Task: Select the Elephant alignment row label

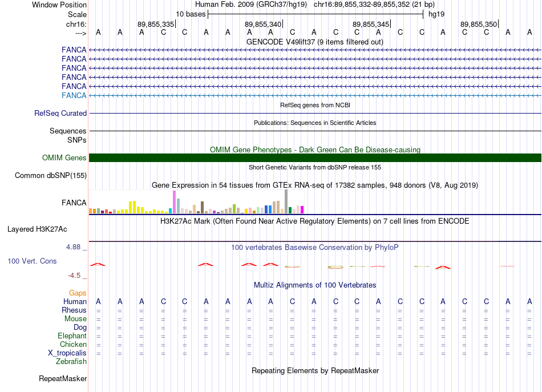Action: point(72,336)
